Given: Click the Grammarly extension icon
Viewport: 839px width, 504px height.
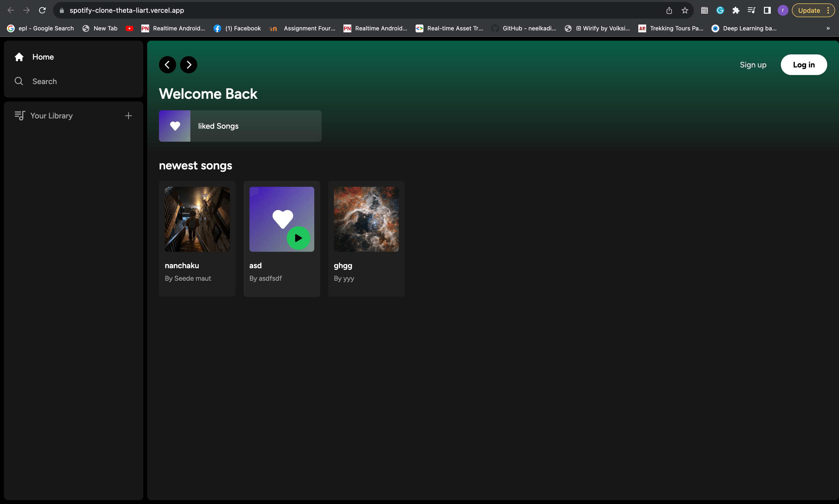Looking at the screenshot, I should [x=720, y=10].
